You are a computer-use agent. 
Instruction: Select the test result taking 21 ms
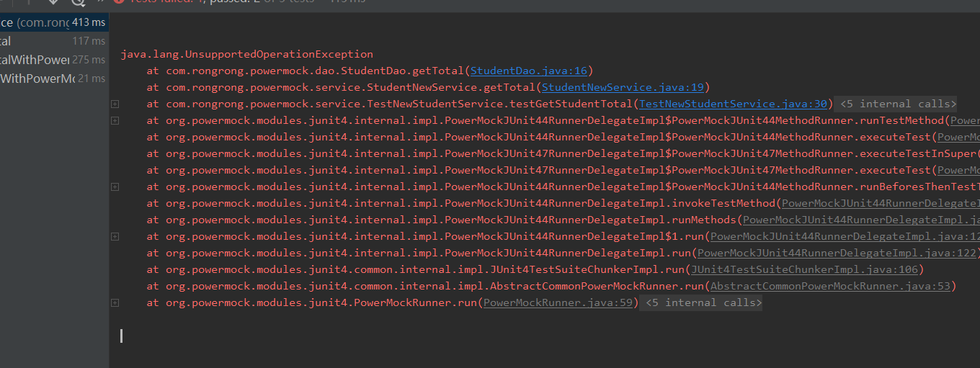[50, 78]
